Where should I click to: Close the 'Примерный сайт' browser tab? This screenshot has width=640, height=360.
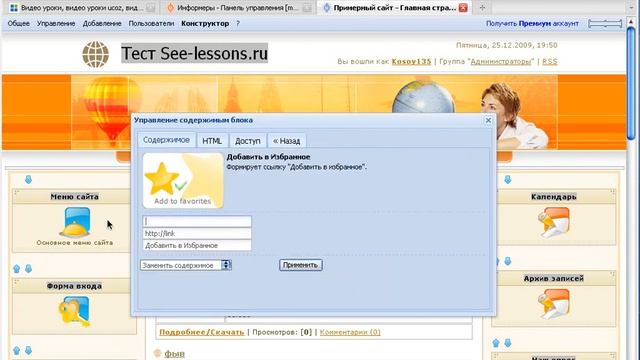(463, 7)
